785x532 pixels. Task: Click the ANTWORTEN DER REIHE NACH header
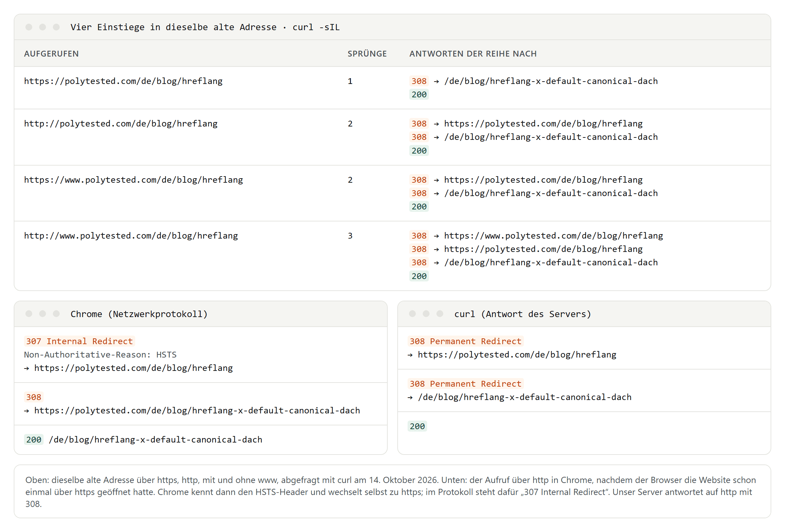(473, 54)
